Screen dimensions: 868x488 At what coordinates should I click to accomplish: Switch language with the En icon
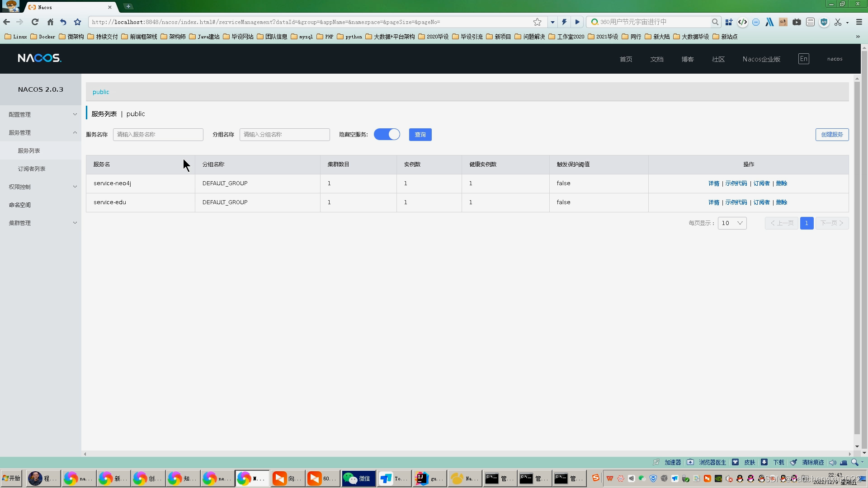click(x=803, y=59)
